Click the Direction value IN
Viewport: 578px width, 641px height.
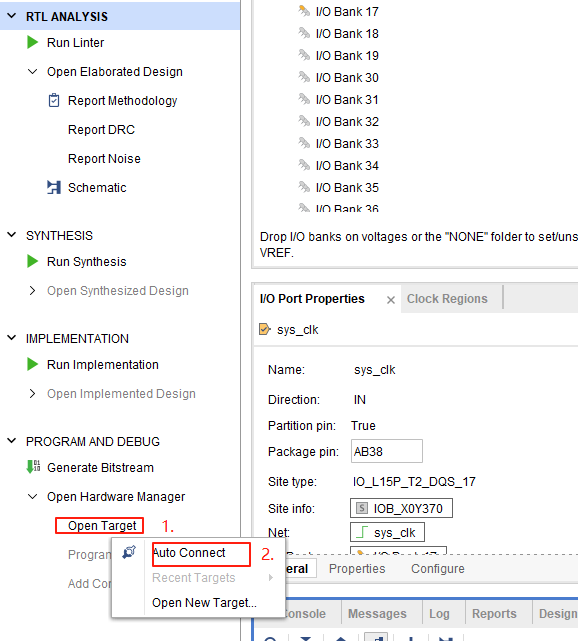tap(360, 399)
